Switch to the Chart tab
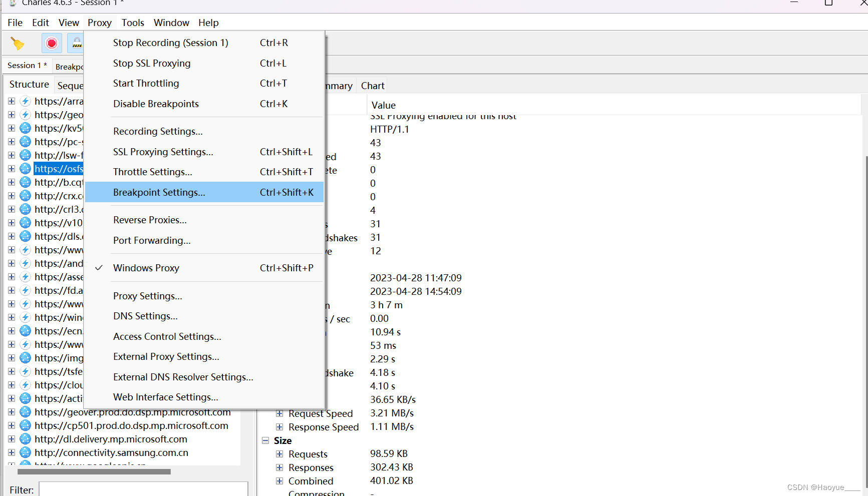 (373, 86)
